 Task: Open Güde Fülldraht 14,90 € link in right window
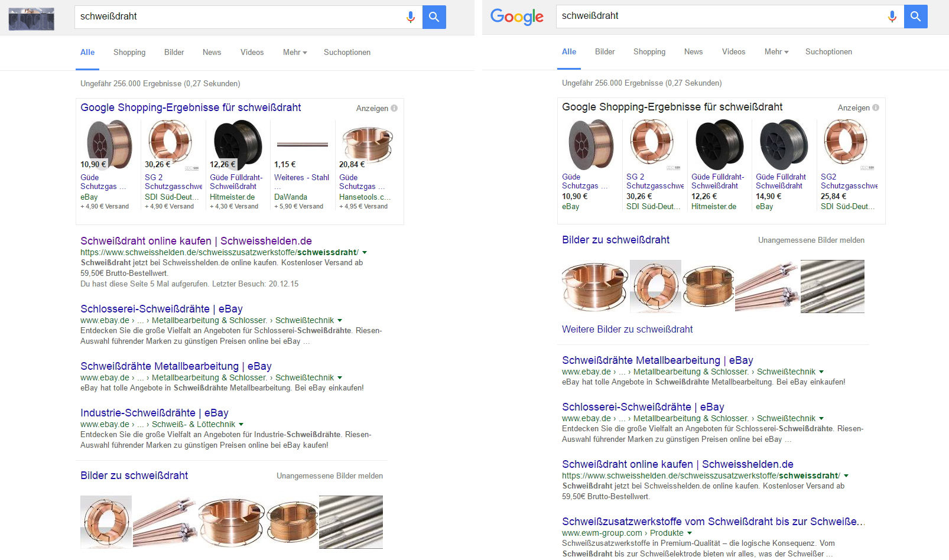[781, 181]
